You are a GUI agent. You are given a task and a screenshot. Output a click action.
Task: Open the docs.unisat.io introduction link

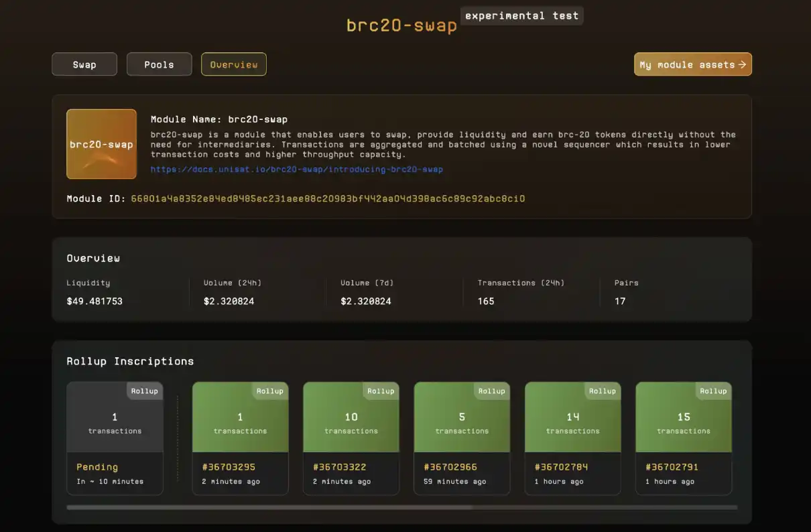point(296,170)
